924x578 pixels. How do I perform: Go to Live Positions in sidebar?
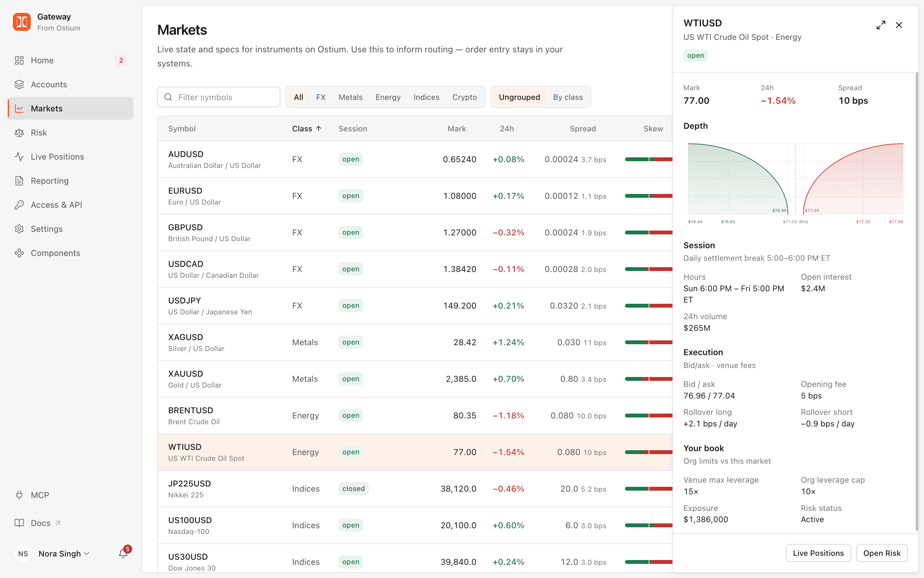(x=71, y=157)
